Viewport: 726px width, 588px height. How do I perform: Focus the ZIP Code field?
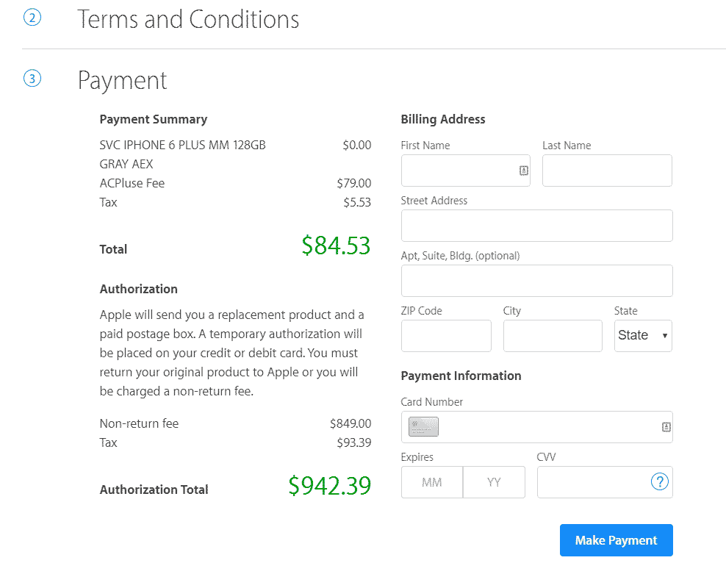(x=446, y=336)
